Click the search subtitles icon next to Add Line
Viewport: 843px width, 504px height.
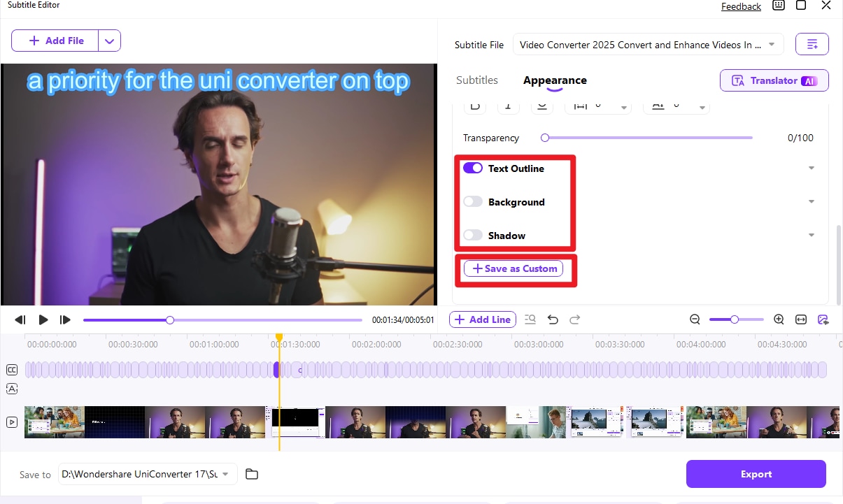click(530, 319)
